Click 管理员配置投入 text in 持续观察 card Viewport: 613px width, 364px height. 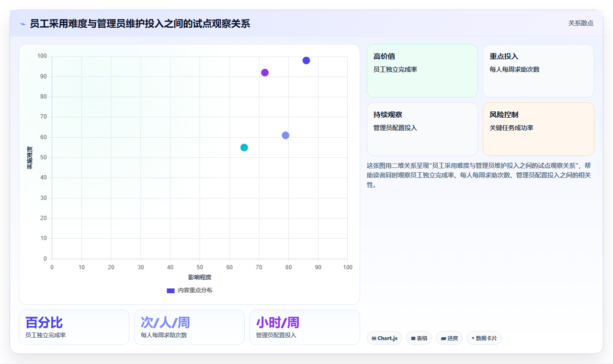coord(395,128)
